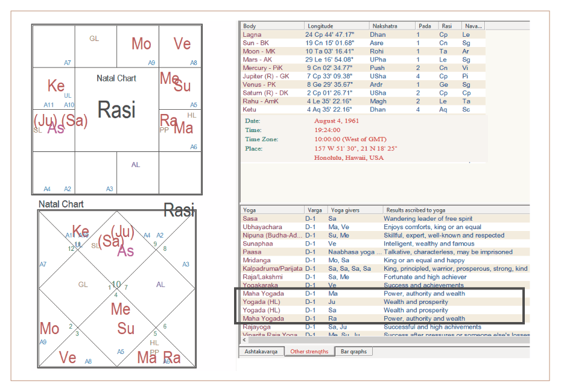Click Mo in the square Rasi chart
This screenshot has height=392, width=561.
tap(141, 43)
